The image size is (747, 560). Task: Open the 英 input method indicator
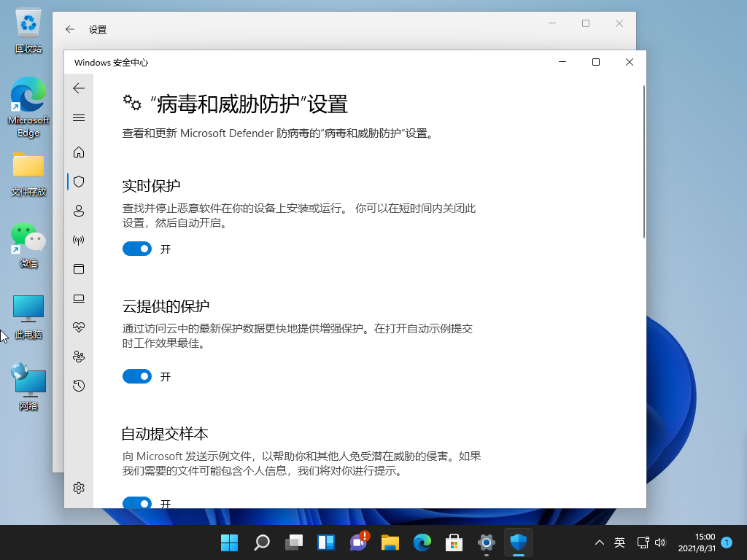[x=619, y=542]
